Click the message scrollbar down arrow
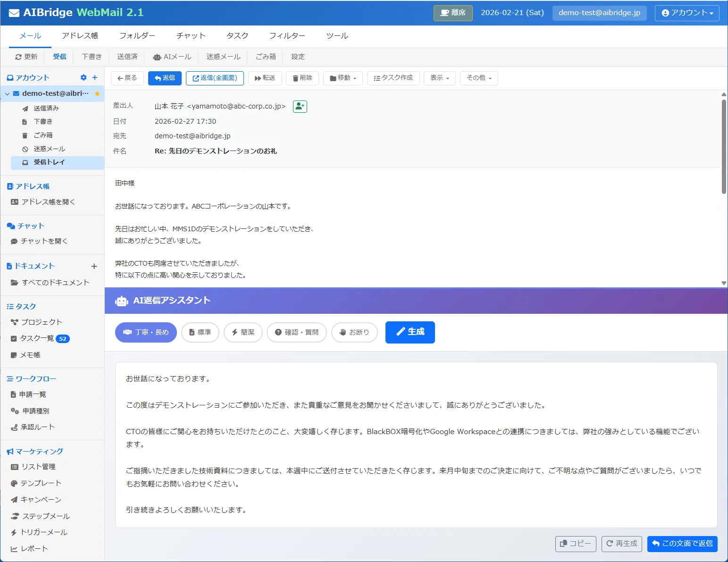 723,283
